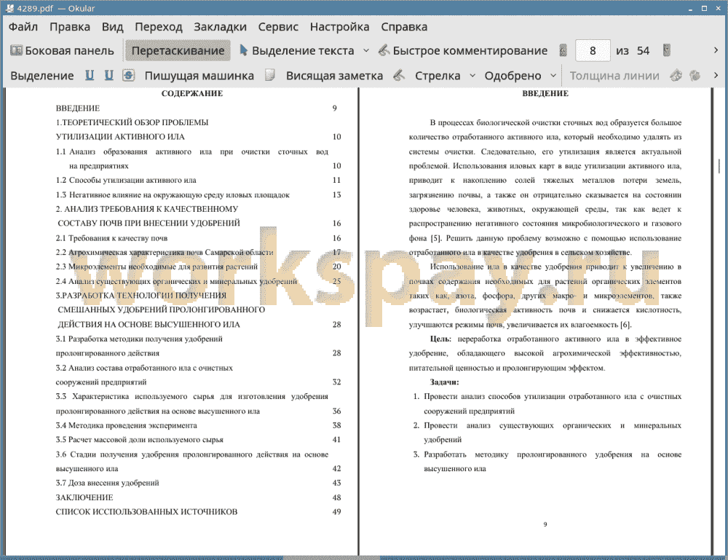
Task: Open the Настройка menu
Action: pos(339,27)
